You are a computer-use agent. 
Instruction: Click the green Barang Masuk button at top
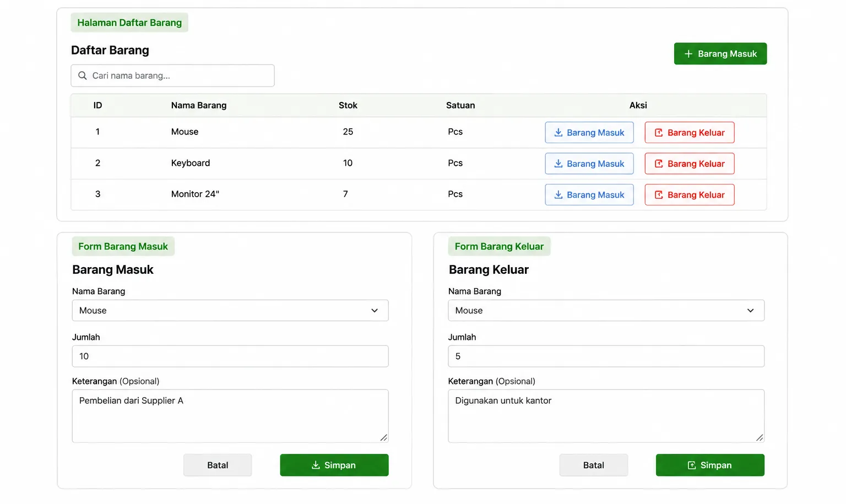[x=720, y=53]
